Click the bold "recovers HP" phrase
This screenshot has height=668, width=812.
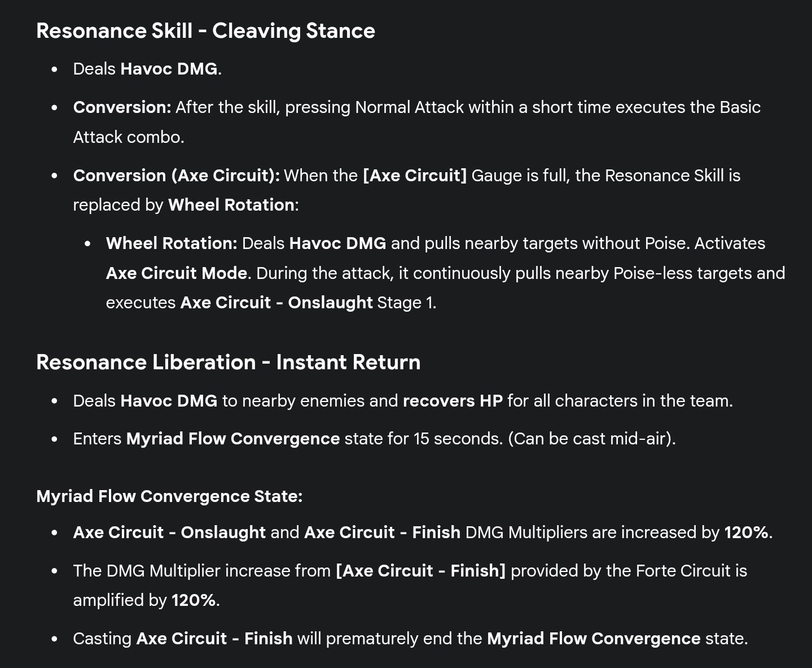pyautogui.click(x=453, y=401)
